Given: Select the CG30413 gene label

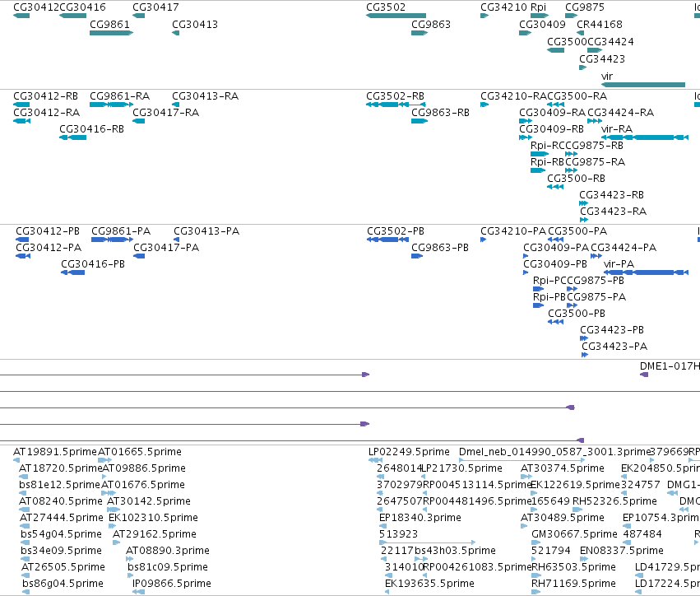Looking at the screenshot, I should 195,24.
